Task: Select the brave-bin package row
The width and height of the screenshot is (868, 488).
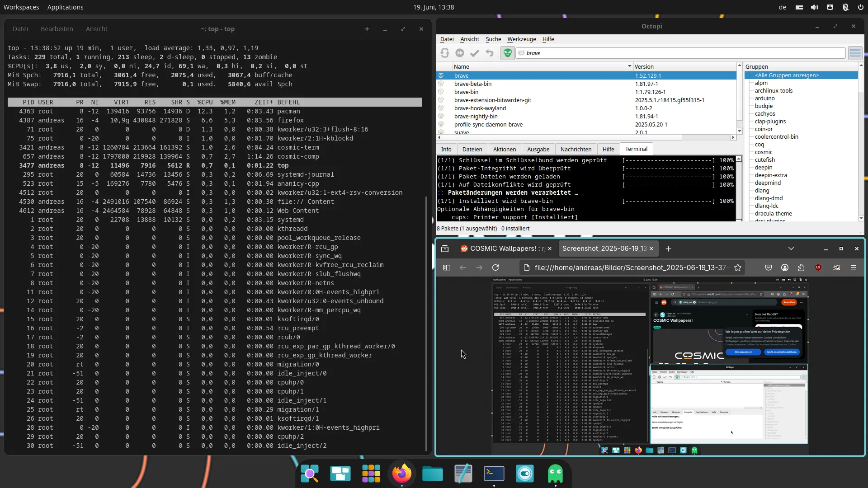Action: click(466, 92)
